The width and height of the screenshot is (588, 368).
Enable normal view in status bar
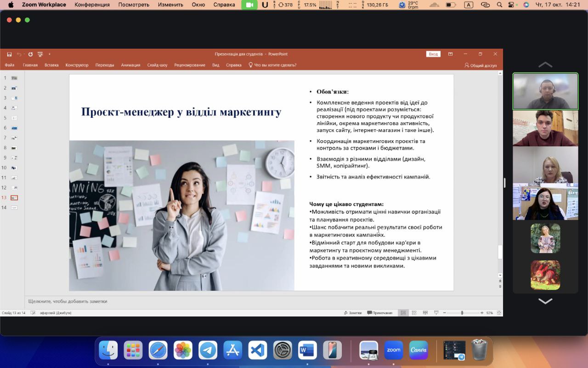coord(403,313)
